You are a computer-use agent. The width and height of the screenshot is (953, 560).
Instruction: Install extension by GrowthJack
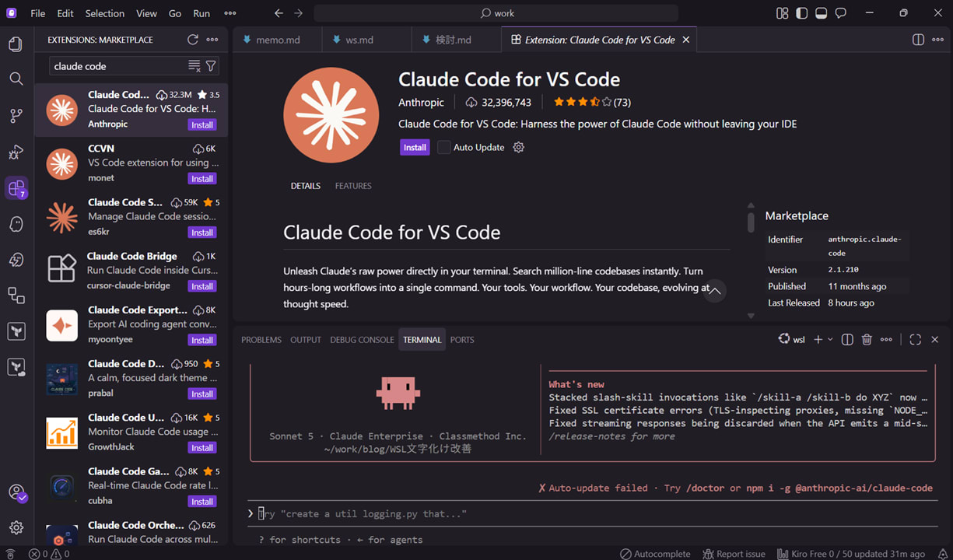coord(202,447)
